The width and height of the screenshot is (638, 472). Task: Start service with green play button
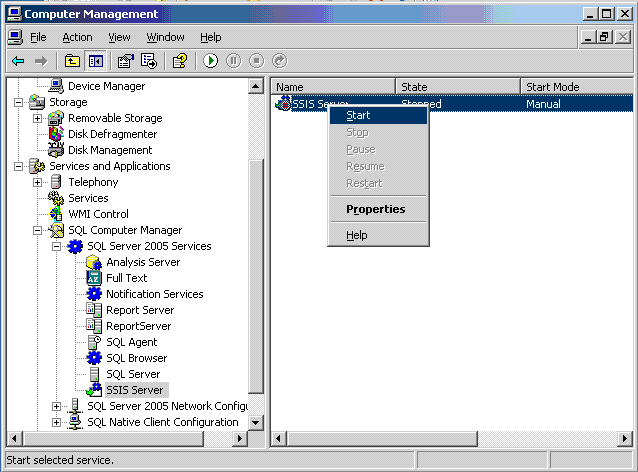click(211, 61)
